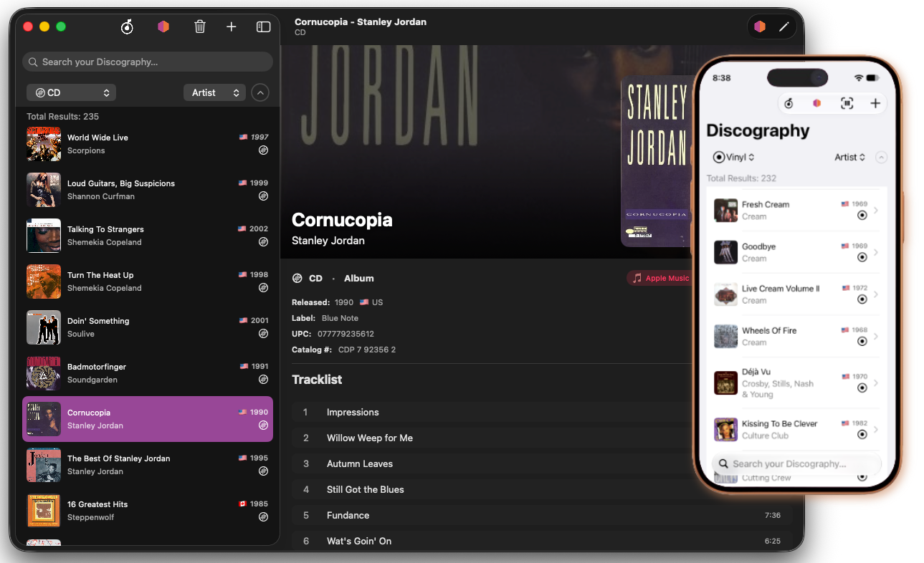The height and width of the screenshot is (563, 924).
Task: Click the pencil edit icon for Cornucopia
Action: click(784, 27)
